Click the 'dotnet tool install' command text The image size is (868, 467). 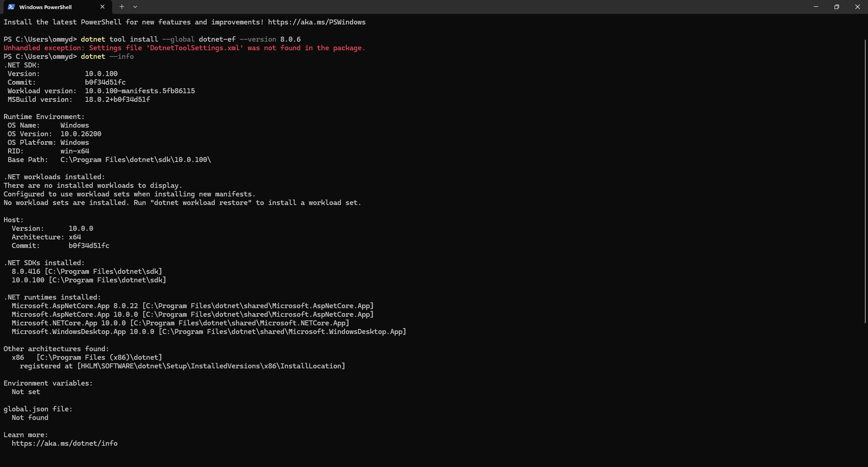191,39
